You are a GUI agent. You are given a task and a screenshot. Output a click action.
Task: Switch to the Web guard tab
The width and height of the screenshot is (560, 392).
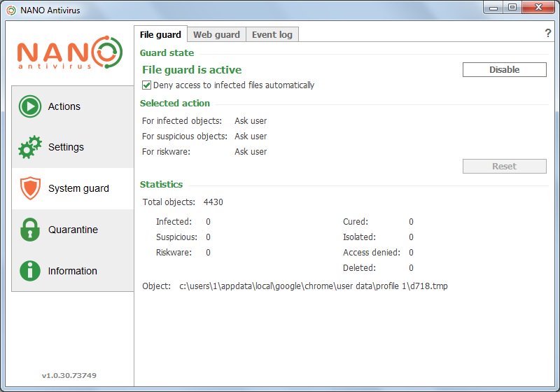pos(216,34)
